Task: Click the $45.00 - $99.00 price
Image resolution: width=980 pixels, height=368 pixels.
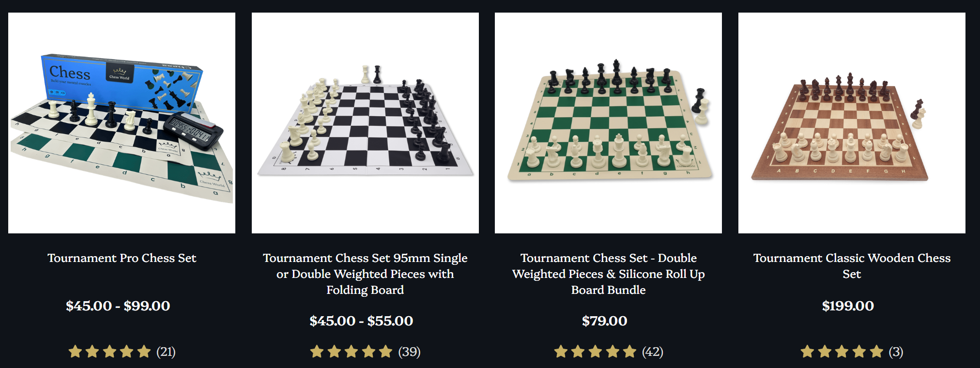Action: coord(118,306)
